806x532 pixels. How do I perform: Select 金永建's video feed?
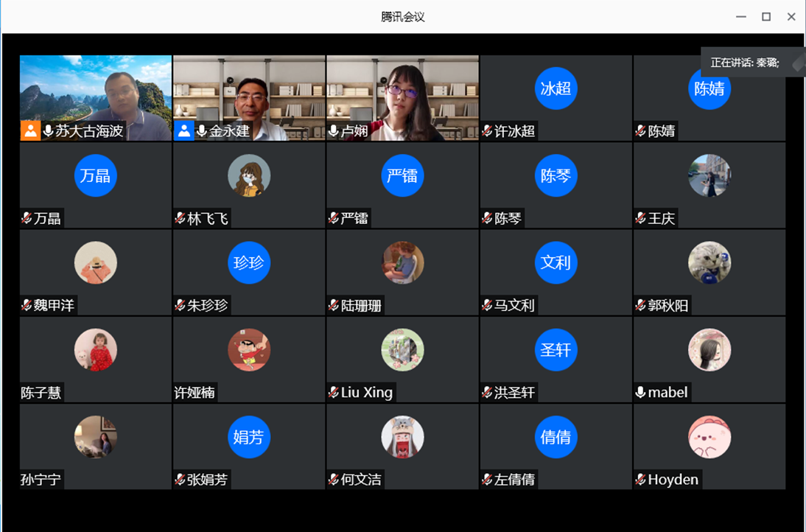point(249,98)
